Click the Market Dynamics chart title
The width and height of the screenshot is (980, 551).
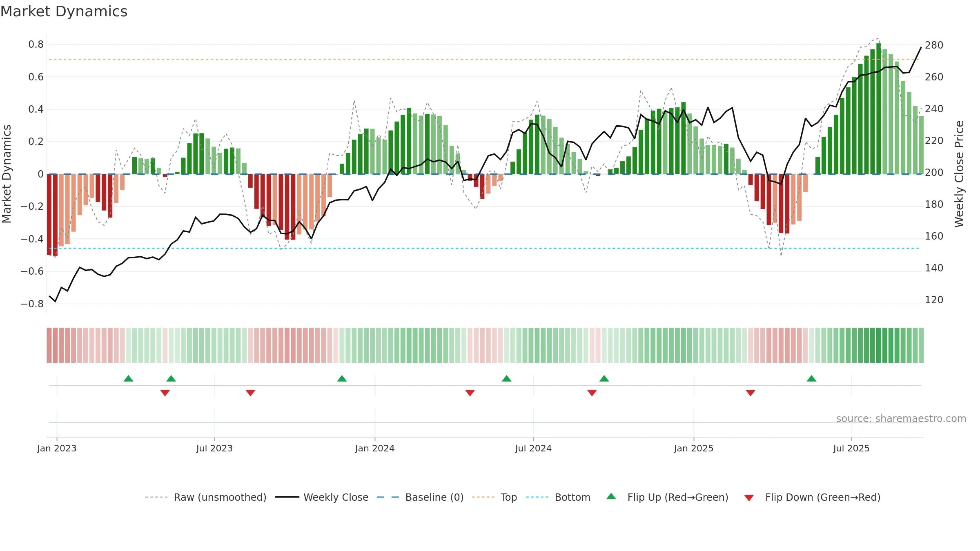pos(64,11)
